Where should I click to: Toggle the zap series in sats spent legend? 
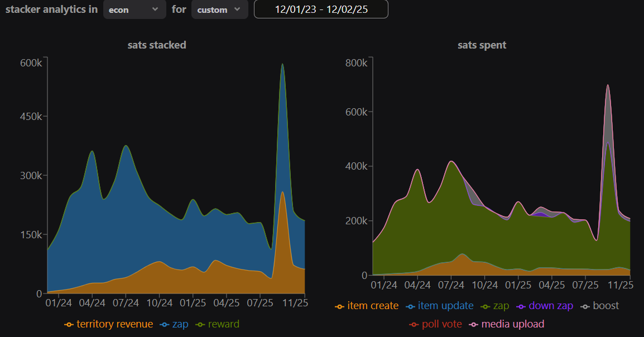(x=500, y=306)
